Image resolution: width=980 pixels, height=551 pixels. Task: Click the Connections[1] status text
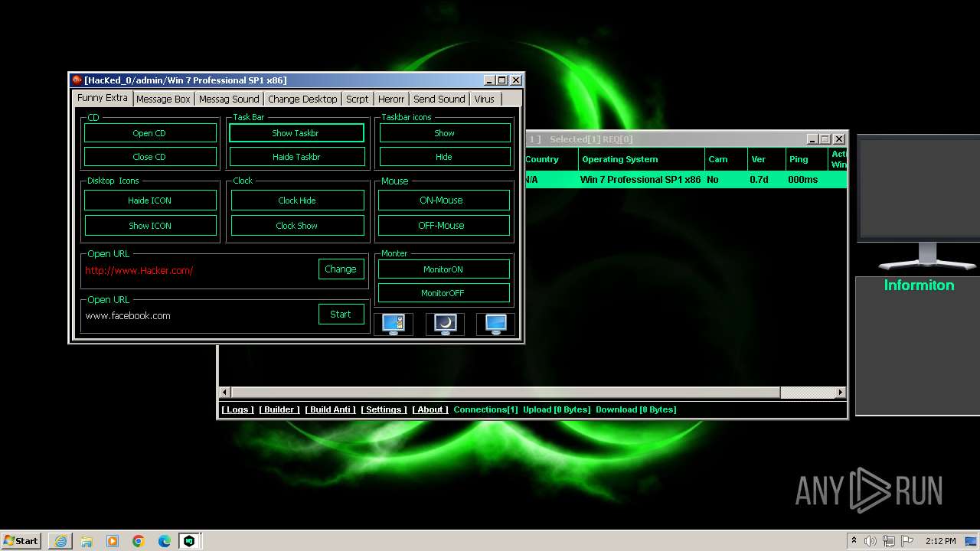click(x=485, y=410)
